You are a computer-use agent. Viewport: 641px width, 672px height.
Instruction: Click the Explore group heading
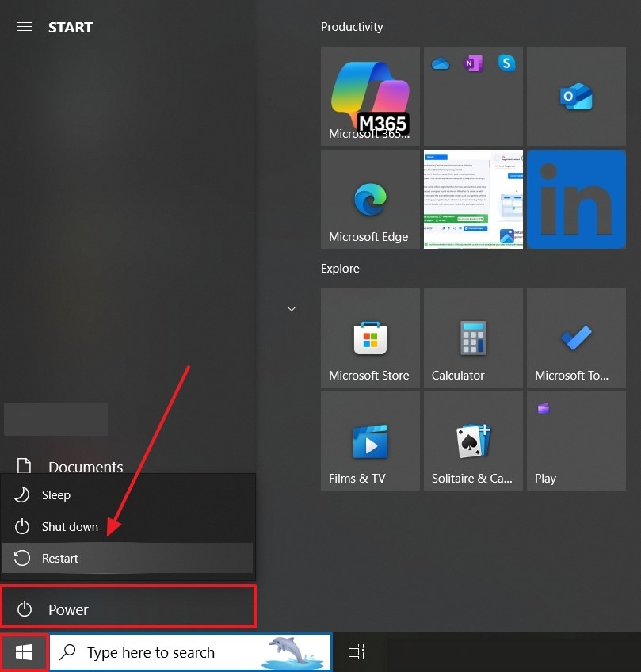(340, 269)
